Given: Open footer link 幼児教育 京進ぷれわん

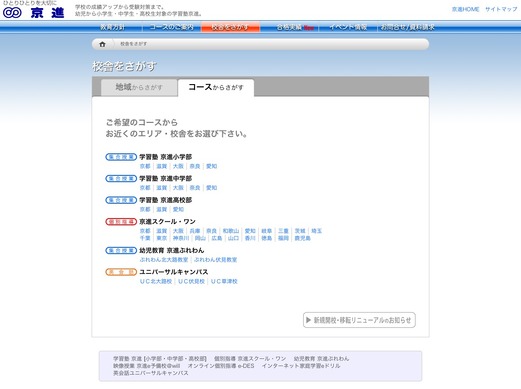Looking at the screenshot, I should pos(321,359).
